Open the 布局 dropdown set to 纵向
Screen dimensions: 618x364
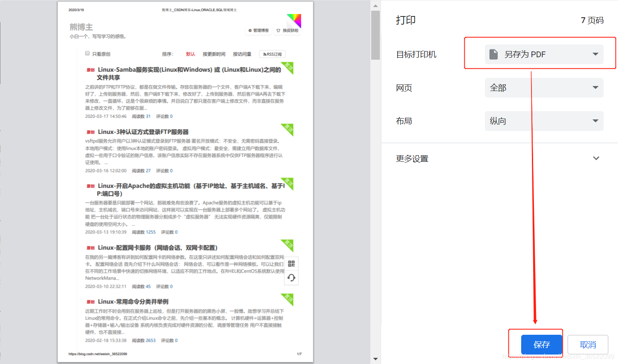(544, 121)
